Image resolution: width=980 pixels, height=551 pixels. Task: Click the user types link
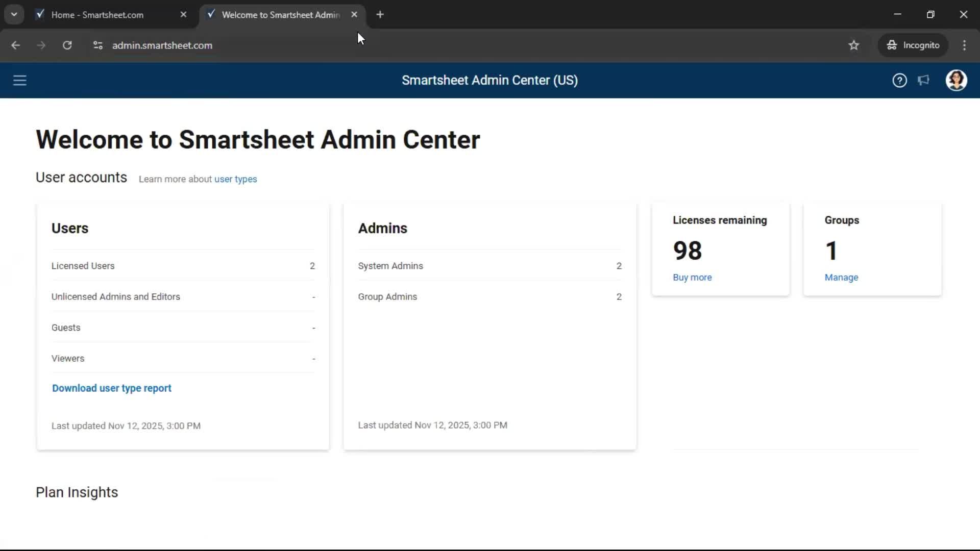click(235, 179)
